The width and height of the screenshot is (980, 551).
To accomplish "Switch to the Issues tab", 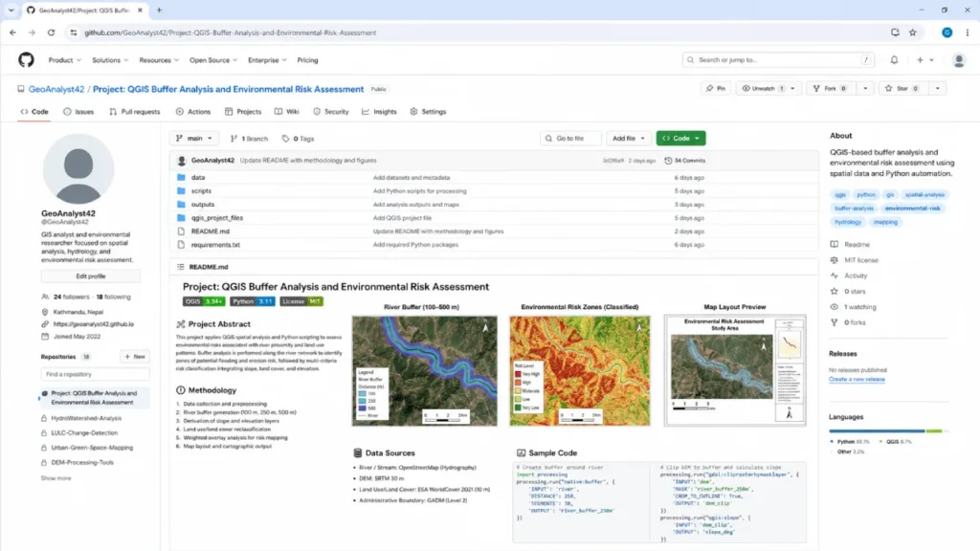I will point(78,112).
